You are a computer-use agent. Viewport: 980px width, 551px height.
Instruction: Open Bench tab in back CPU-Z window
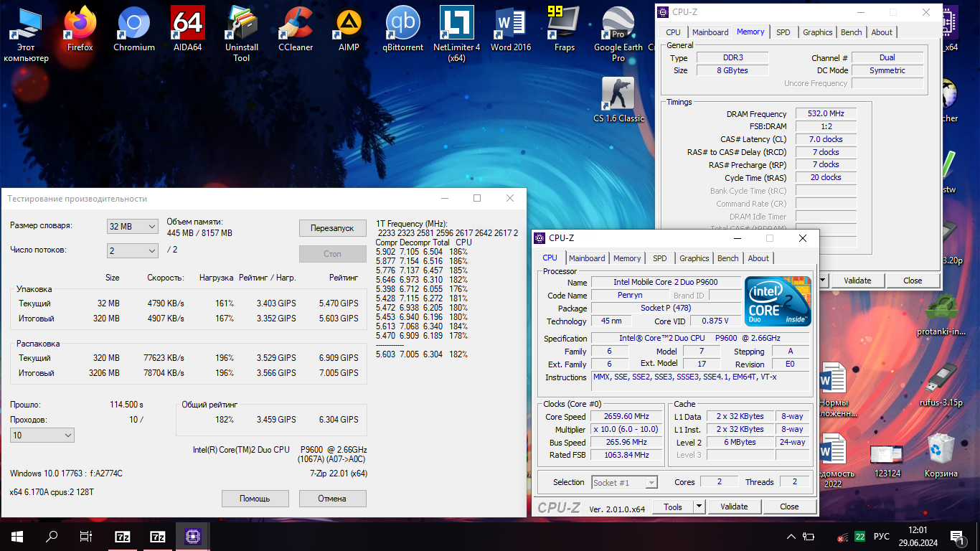[852, 32]
